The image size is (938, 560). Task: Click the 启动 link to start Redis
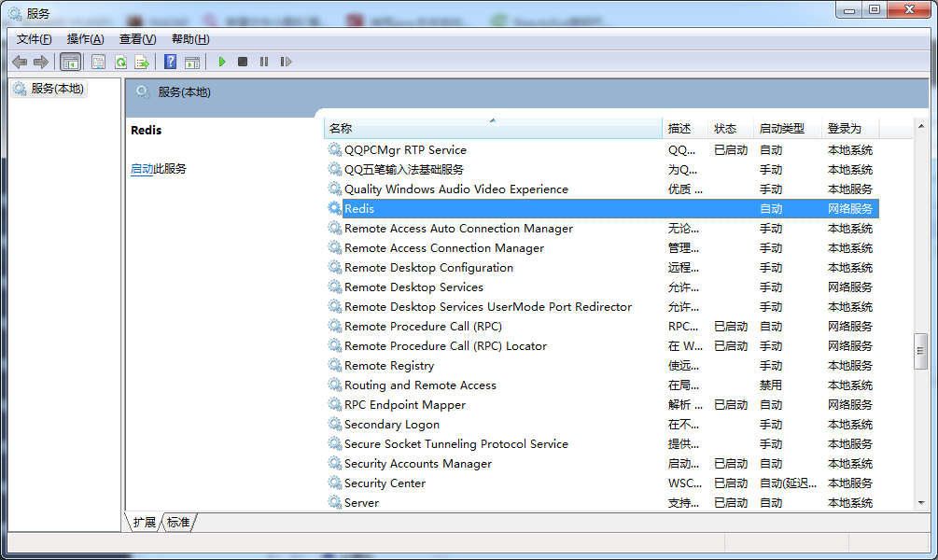tap(142, 169)
